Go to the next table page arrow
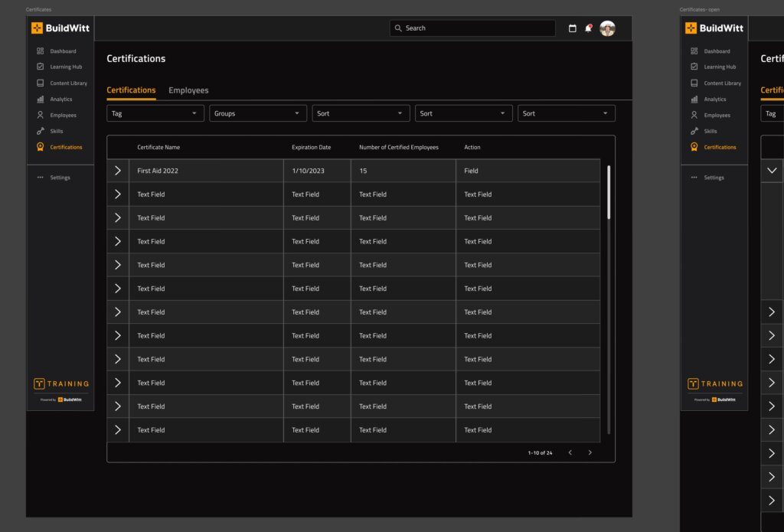Image resolution: width=784 pixels, height=532 pixels. [x=590, y=452]
